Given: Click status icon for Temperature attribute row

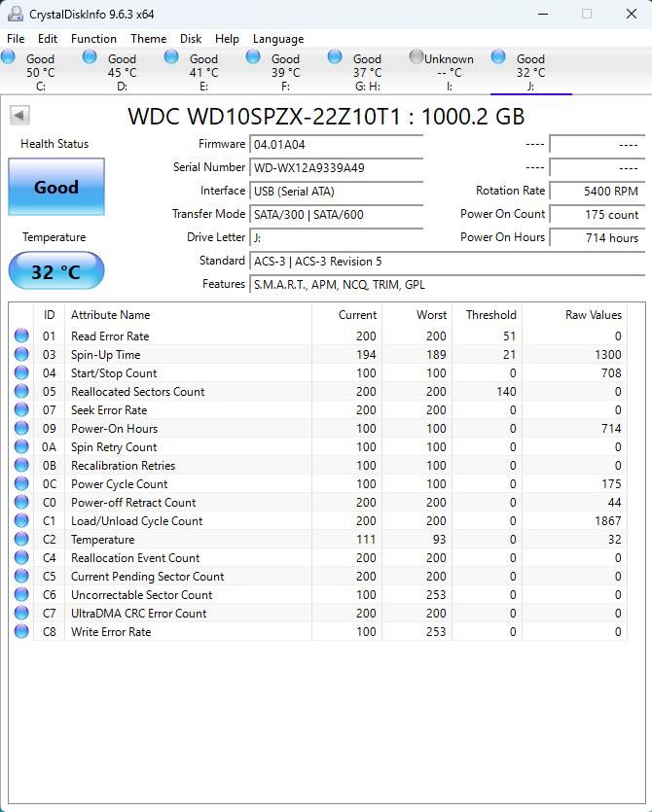Looking at the screenshot, I should click(x=21, y=539).
